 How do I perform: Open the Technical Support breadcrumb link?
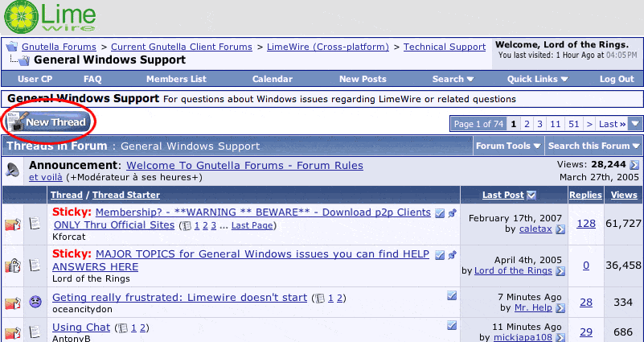click(x=444, y=47)
